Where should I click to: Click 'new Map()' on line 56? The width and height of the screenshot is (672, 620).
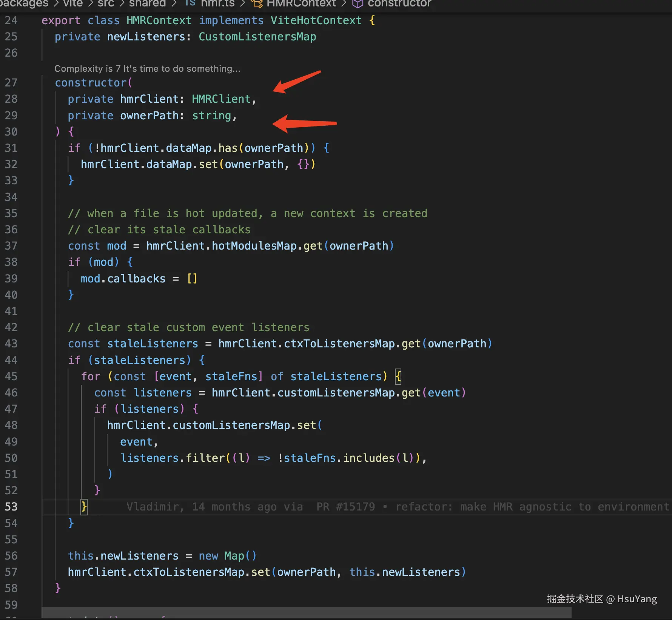228,556
